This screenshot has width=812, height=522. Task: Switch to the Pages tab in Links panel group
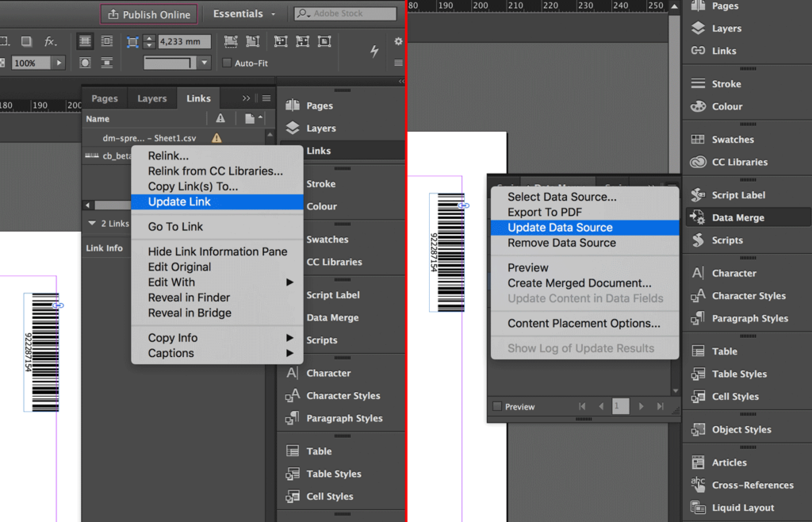pos(105,98)
